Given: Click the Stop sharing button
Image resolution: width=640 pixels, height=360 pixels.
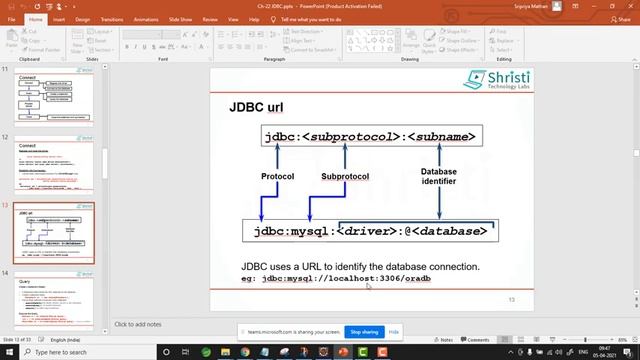Looking at the screenshot, I should (x=364, y=332).
